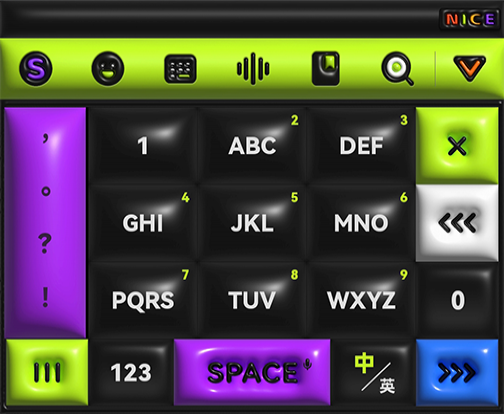Tap the green three-bars symbol key

(47, 372)
